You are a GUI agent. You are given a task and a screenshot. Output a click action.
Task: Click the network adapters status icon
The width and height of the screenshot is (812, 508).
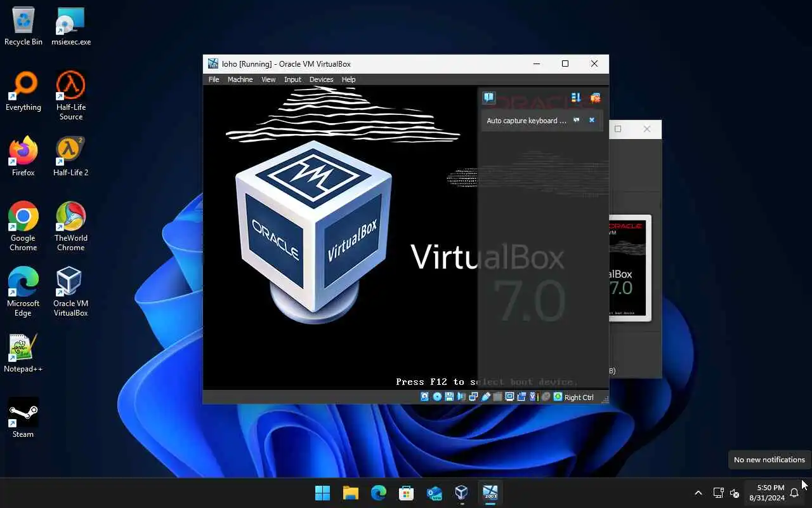473,397
